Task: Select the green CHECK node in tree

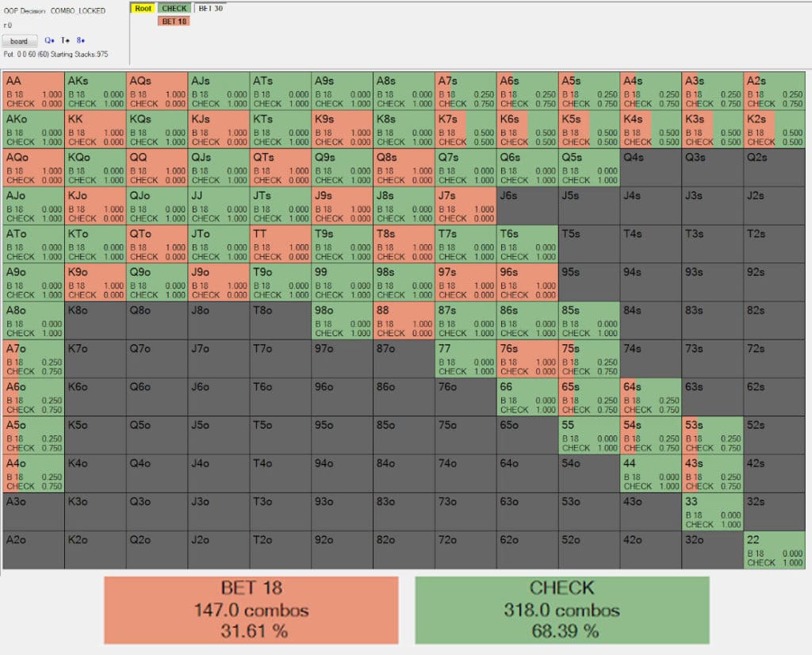Action: 174,9
